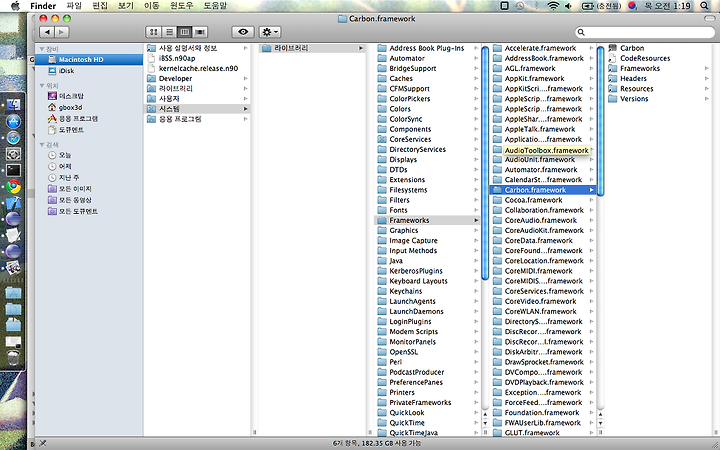
Task: Open the 시스템 folder
Action: [197, 109]
